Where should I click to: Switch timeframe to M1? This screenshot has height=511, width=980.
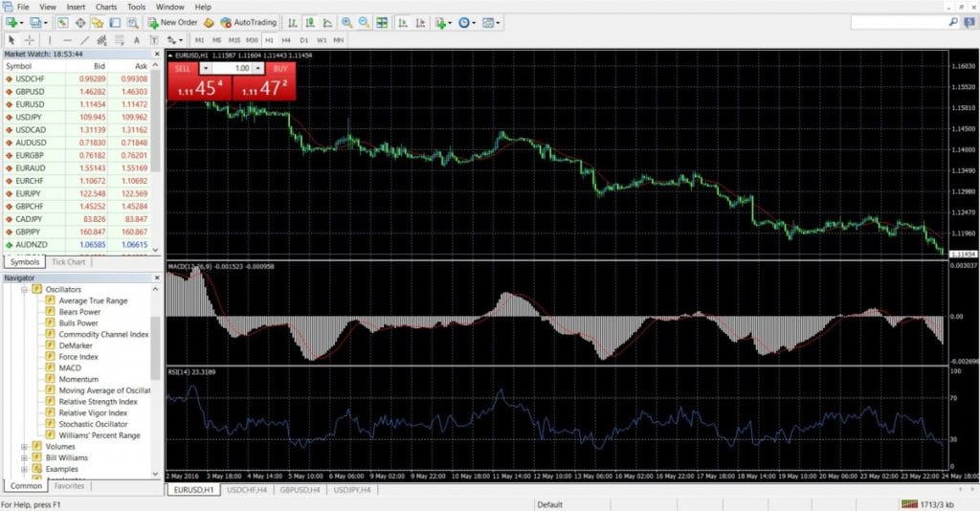click(x=199, y=40)
